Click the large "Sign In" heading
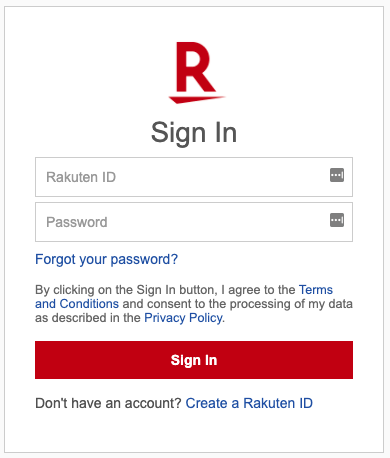 point(194,133)
